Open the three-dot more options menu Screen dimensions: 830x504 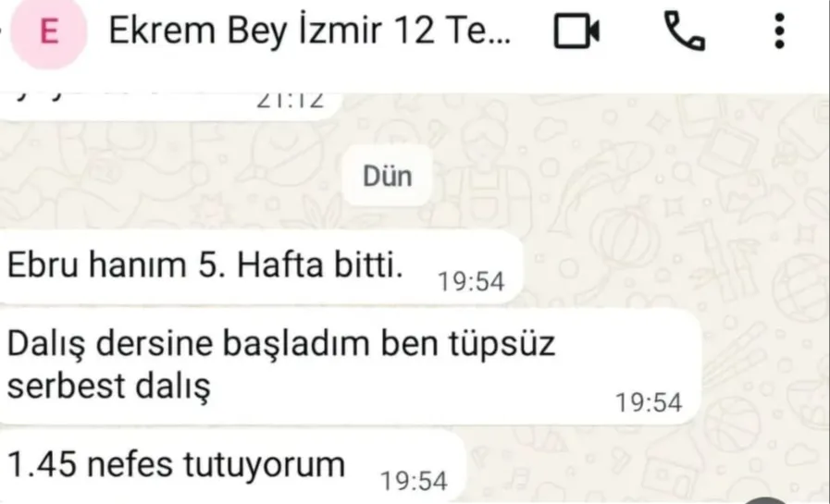[779, 31]
